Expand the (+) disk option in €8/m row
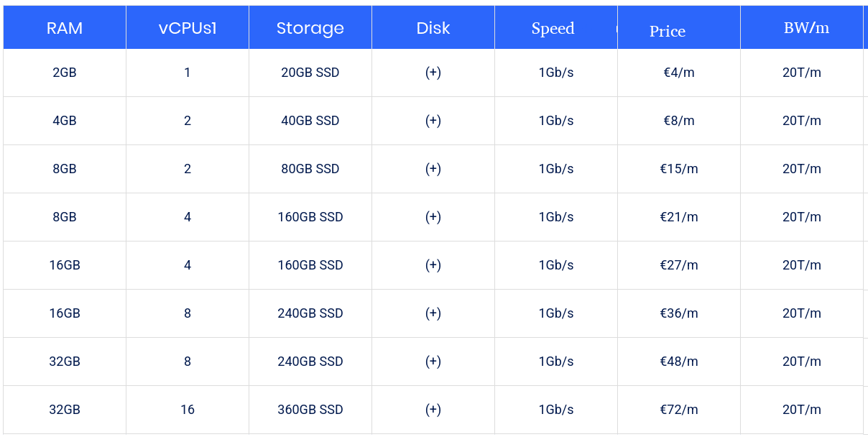The image size is (868, 437). (x=433, y=121)
